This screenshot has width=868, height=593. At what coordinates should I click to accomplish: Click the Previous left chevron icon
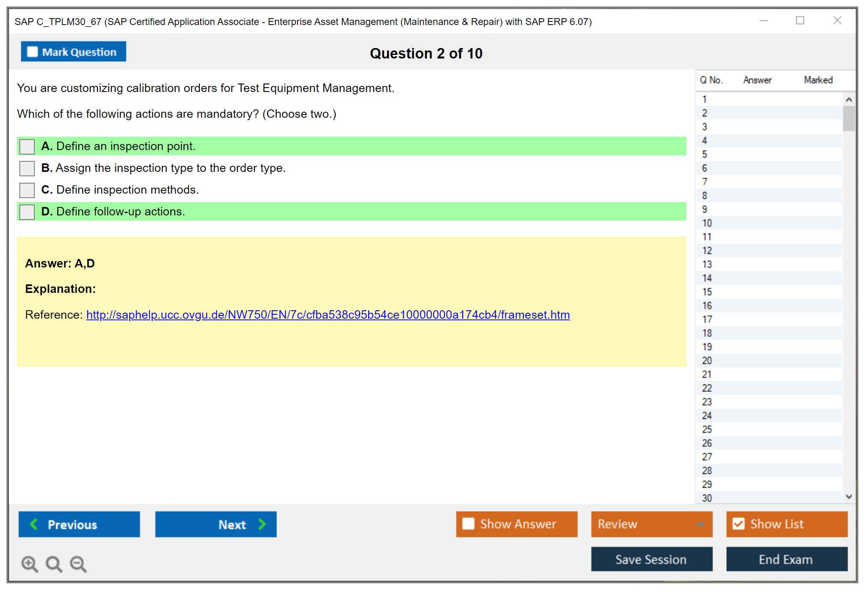coord(34,524)
